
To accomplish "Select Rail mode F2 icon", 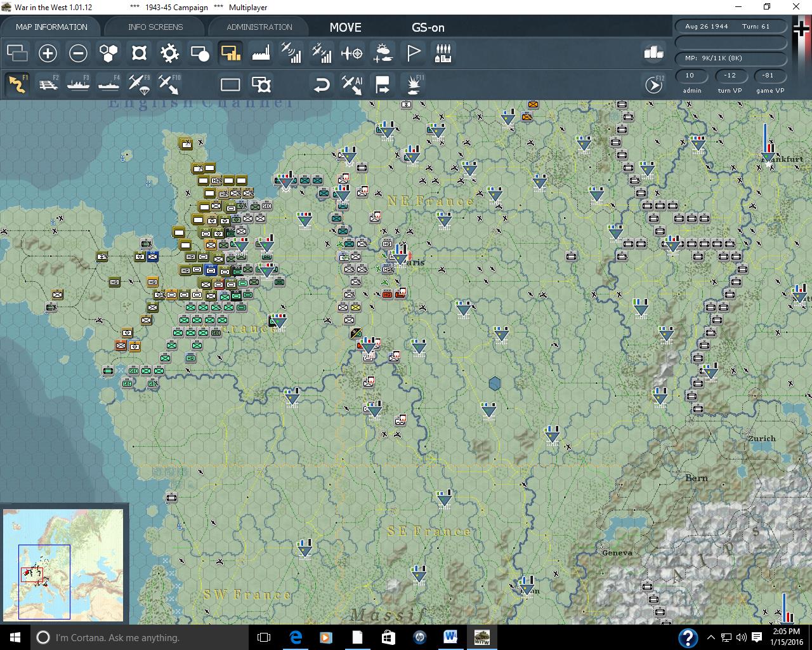I will coord(48,84).
